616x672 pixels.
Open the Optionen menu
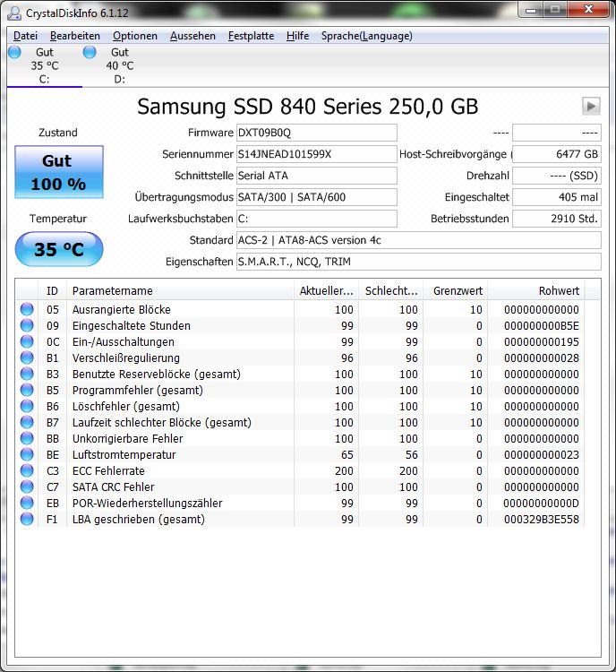135,36
